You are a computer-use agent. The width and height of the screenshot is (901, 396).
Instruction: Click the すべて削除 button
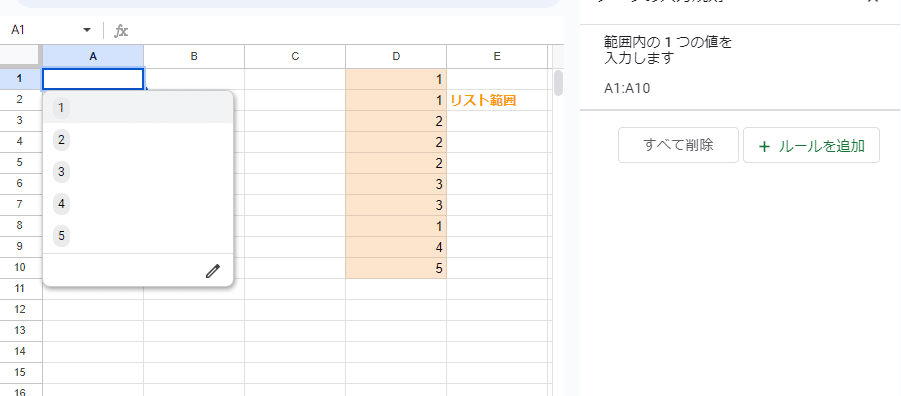tap(678, 145)
